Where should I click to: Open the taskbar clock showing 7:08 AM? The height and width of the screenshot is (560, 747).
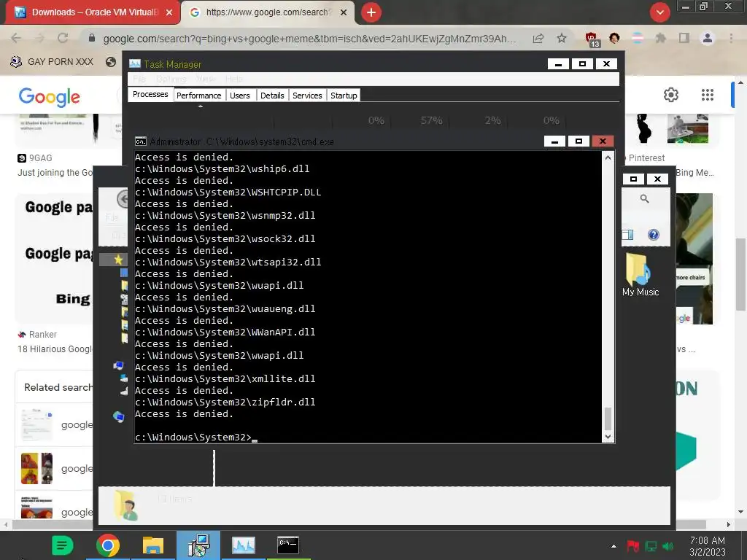708,546
